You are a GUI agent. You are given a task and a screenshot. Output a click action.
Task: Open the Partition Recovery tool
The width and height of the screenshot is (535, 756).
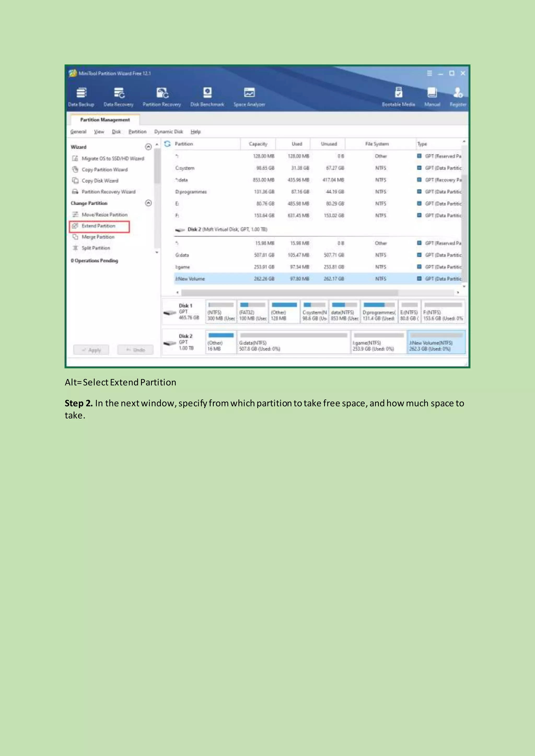tap(162, 97)
